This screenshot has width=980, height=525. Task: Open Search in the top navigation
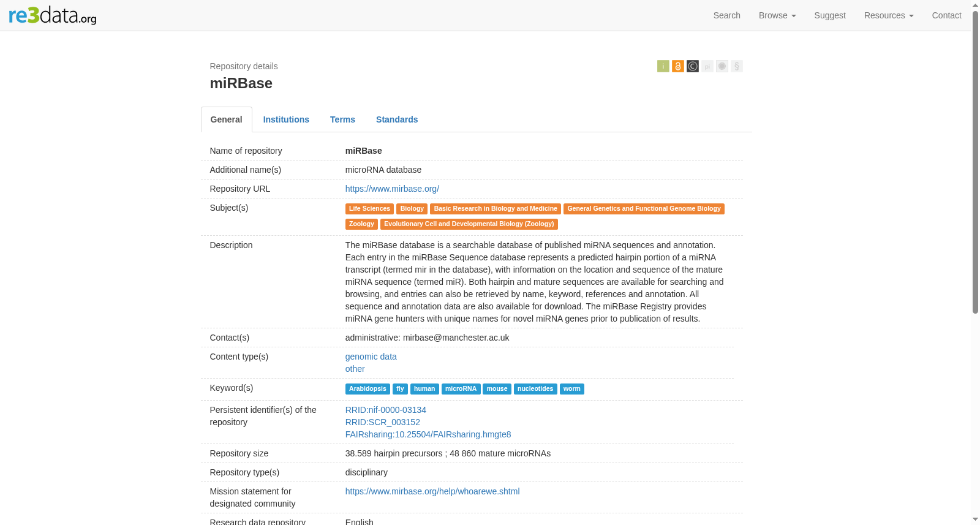click(727, 15)
